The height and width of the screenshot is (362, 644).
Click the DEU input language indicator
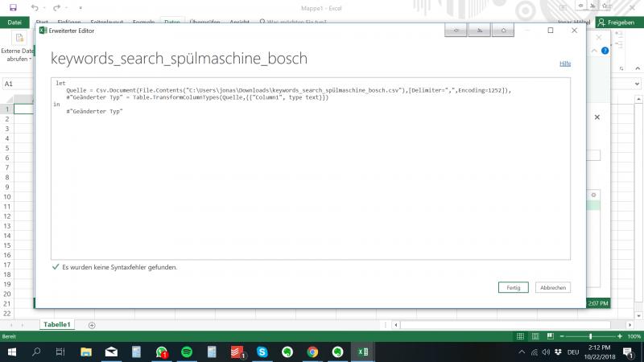[573, 352]
